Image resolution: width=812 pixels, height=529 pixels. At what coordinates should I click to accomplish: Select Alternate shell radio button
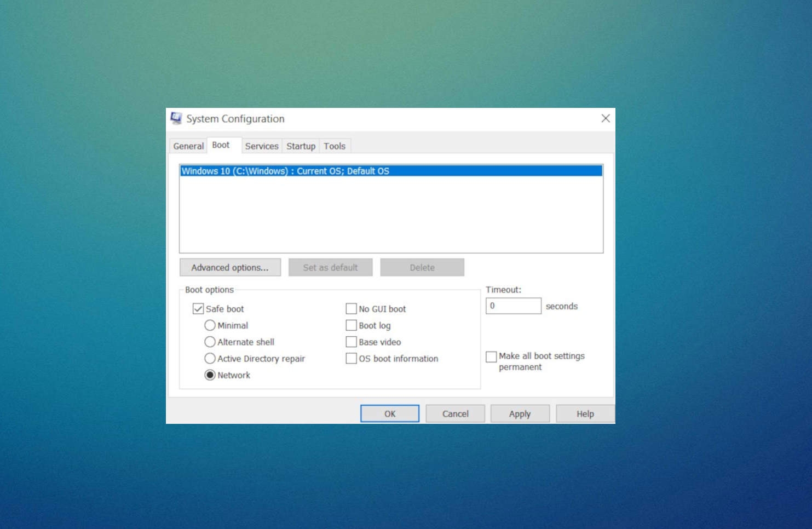pyautogui.click(x=210, y=342)
